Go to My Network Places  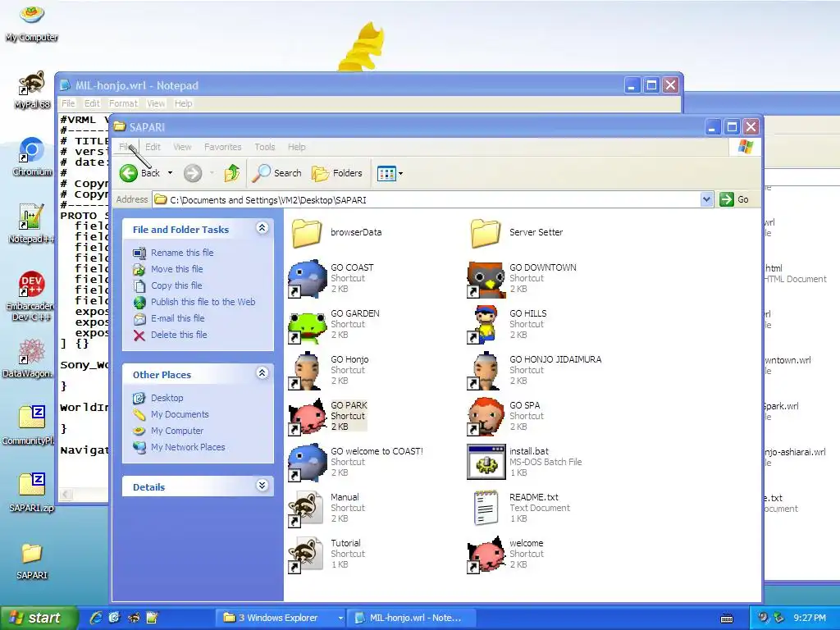(188, 447)
